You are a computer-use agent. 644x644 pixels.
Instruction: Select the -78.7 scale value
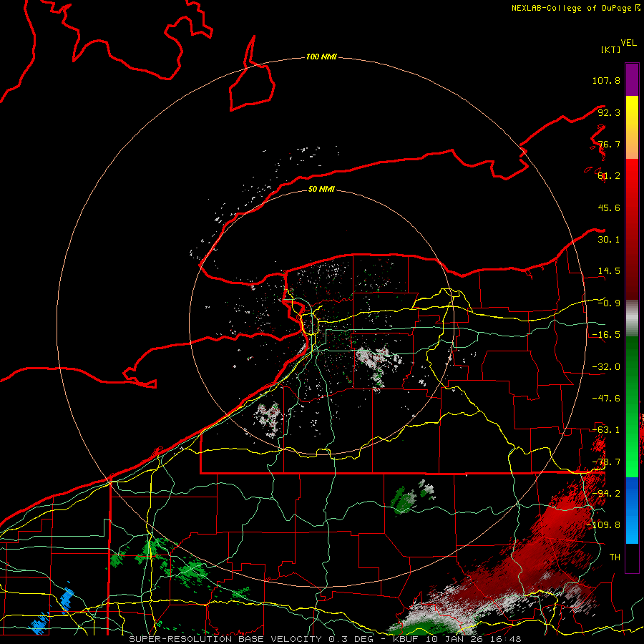pyautogui.click(x=606, y=462)
